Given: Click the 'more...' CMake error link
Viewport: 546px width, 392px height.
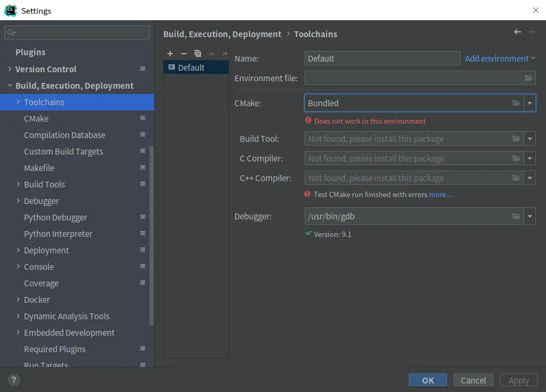Looking at the screenshot, I should [x=440, y=194].
